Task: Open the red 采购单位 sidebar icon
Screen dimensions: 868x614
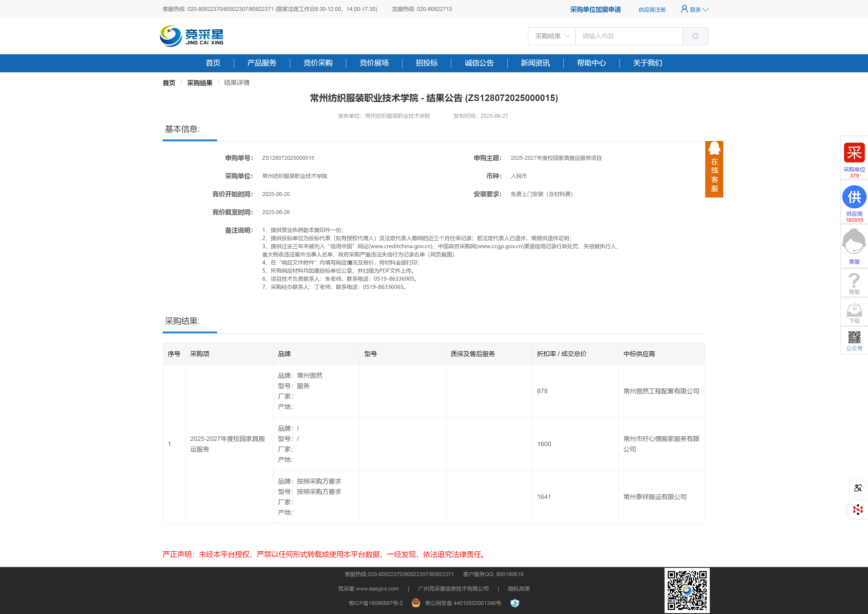Action: click(x=854, y=153)
